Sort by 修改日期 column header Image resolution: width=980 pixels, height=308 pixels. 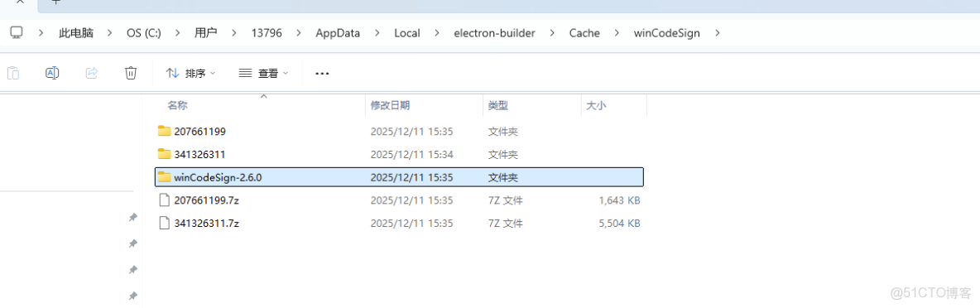pos(390,106)
